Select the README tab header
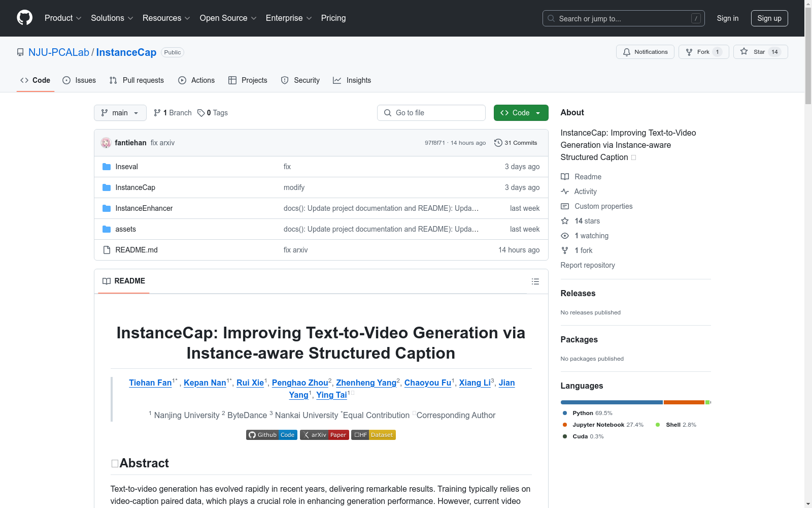This screenshot has width=812, height=508. tap(124, 281)
